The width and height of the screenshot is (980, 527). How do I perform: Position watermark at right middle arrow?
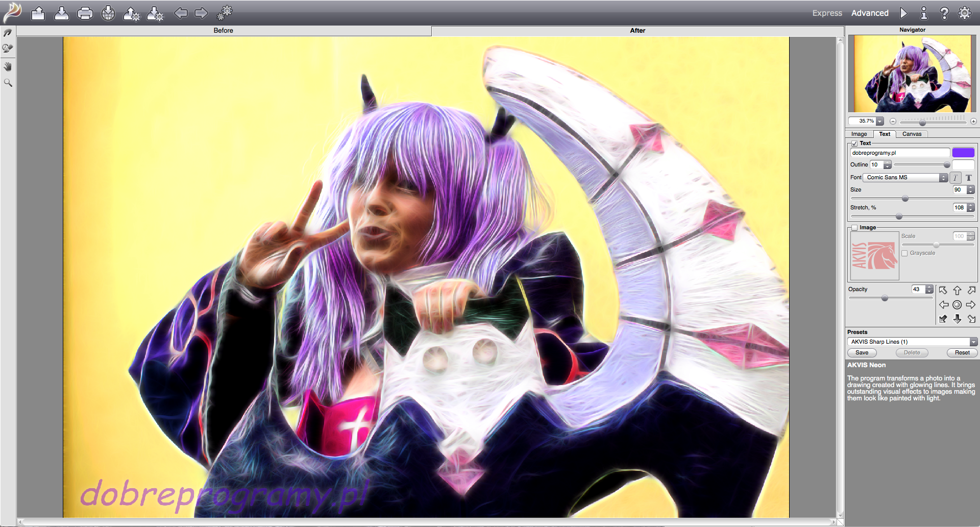pos(971,305)
